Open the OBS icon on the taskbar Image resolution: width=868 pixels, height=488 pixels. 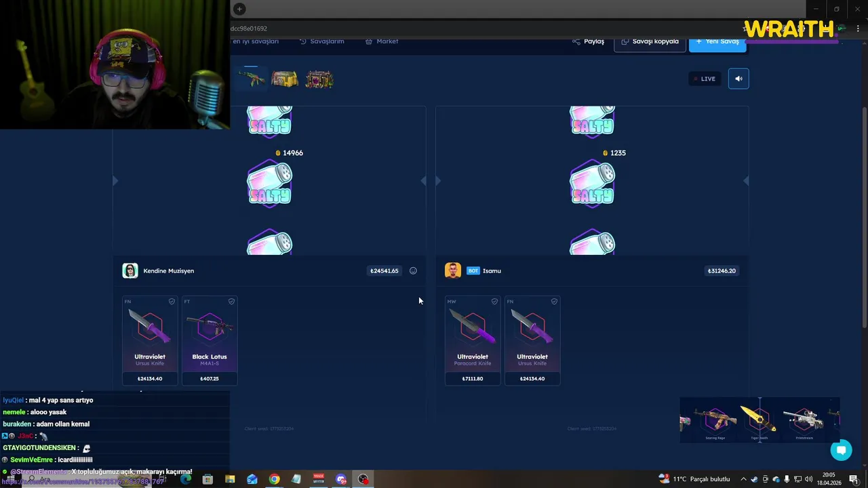coord(363,479)
